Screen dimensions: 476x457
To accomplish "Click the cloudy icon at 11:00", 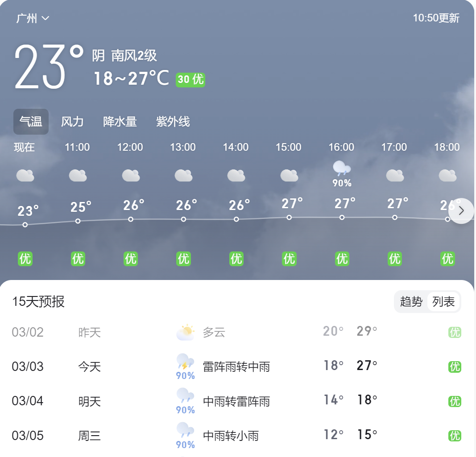I will click(x=78, y=176).
